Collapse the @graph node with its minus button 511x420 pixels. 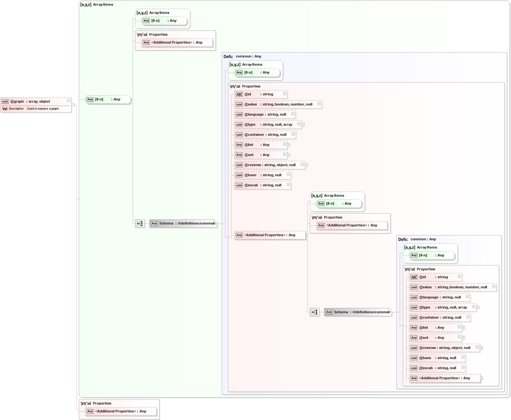tap(69, 100)
